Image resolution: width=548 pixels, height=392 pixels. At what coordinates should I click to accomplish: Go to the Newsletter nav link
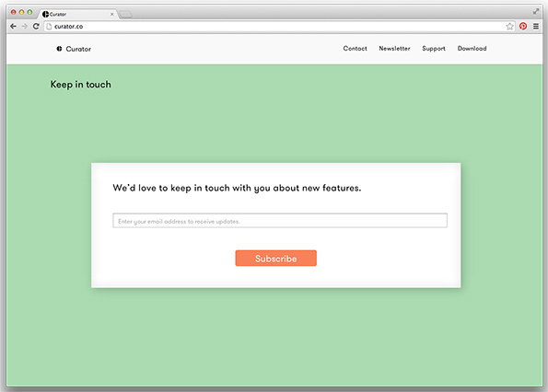pyautogui.click(x=394, y=49)
